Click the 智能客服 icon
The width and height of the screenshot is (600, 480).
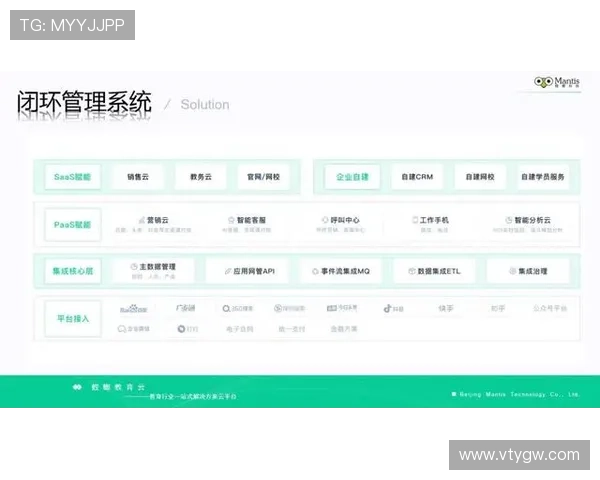click(231, 220)
